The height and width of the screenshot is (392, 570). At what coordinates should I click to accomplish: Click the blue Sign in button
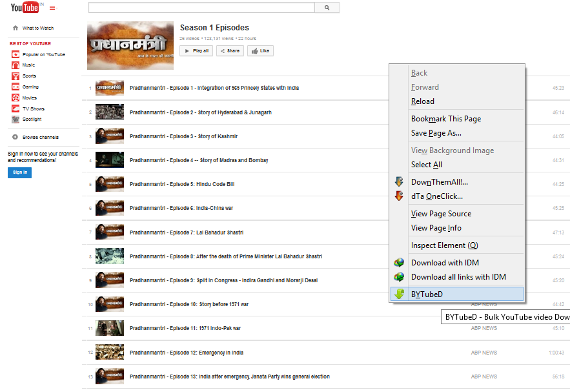coord(19,172)
